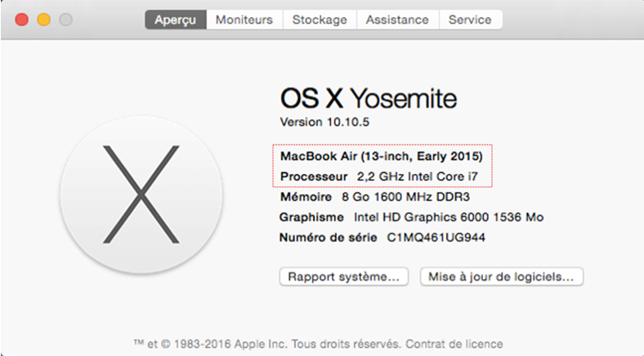Click the Graphisme Intel HD Graphics 6000 line
The height and width of the screenshot is (356, 644).
click(412, 217)
